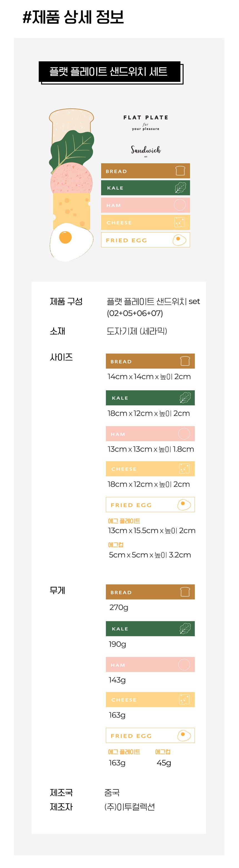Viewport: 239px width, 868px height.
Task: Click the fried egg icon in the size section
Action: (184, 504)
